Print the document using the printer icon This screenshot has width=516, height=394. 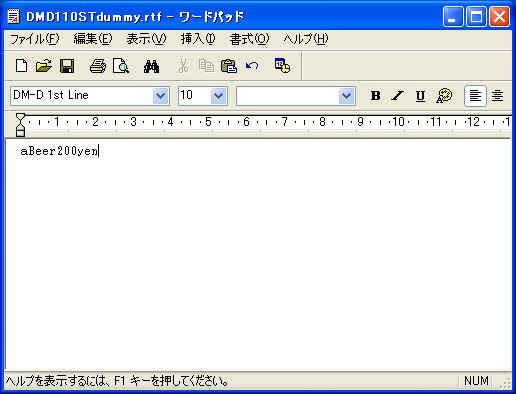coord(98,66)
